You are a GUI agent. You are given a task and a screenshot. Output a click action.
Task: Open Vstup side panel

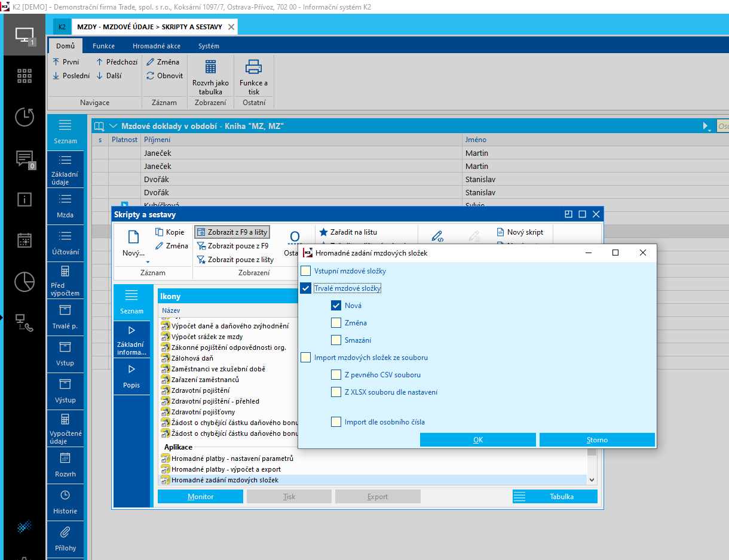pyautogui.click(x=65, y=354)
